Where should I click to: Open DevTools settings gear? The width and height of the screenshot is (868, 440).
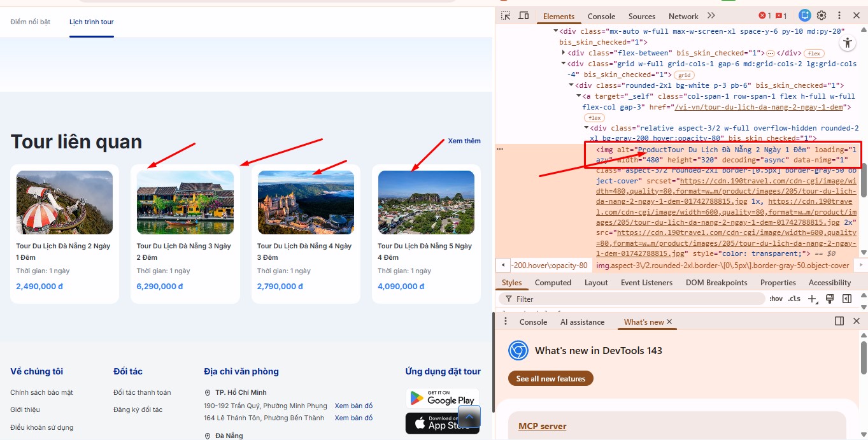[822, 16]
